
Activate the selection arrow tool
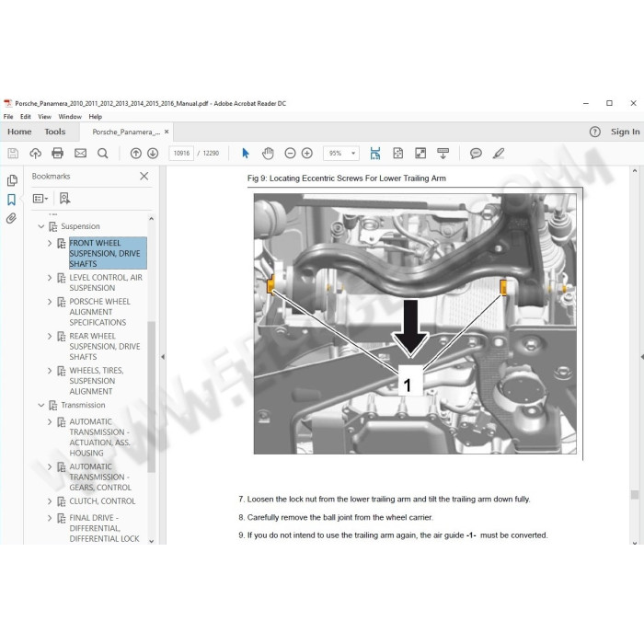coord(246,154)
